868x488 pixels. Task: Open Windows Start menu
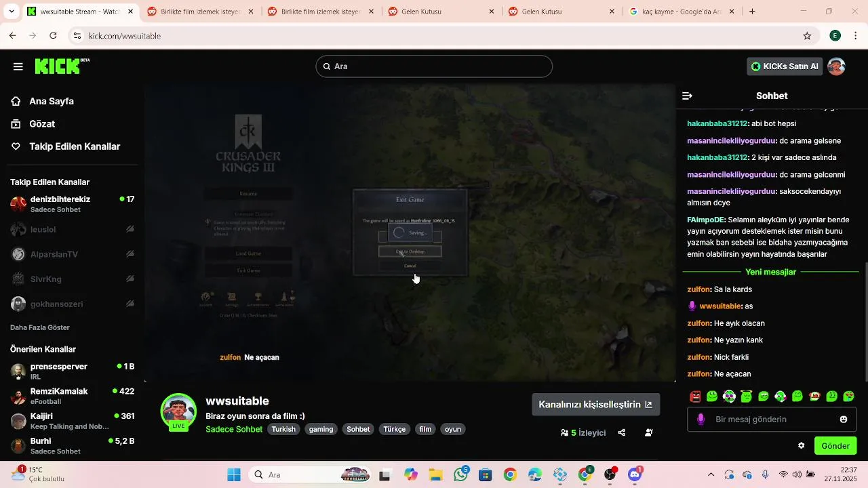pos(234,474)
